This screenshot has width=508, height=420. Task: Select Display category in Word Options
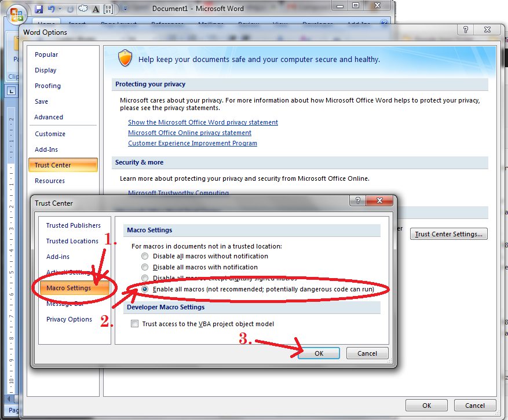click(x=45, y=70)
